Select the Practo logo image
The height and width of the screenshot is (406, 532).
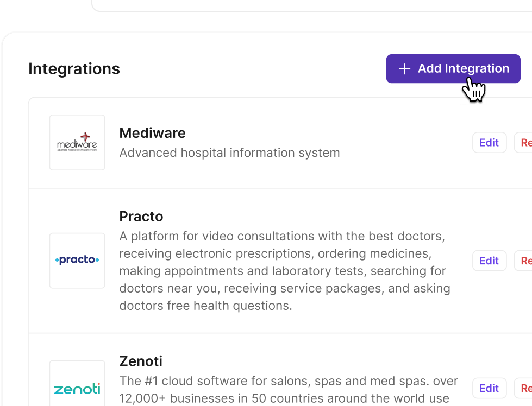[x=77, y=261]
